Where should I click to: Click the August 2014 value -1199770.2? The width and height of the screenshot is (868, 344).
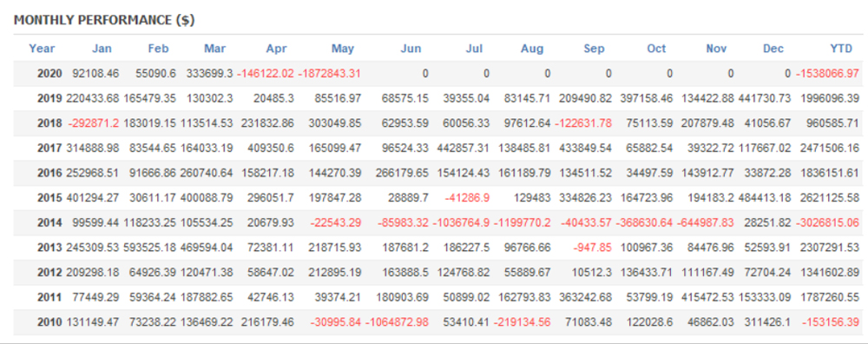click(x=520, y=222)
